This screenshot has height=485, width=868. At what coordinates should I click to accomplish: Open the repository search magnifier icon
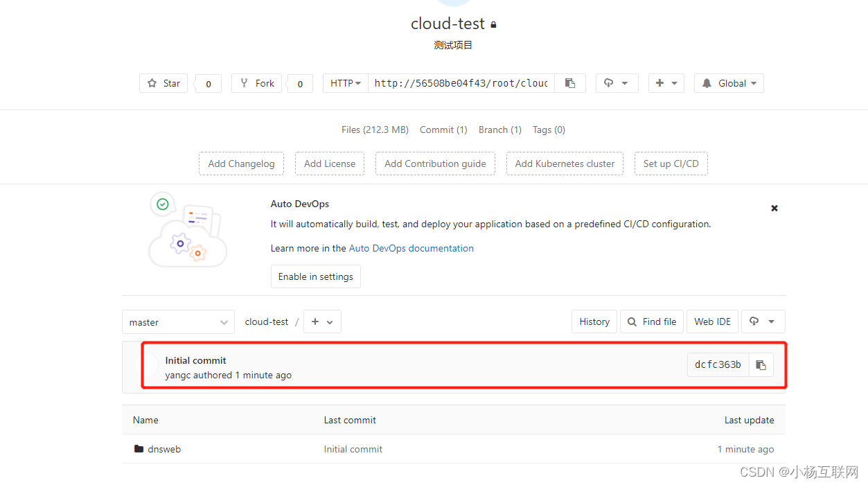[631, 321]
